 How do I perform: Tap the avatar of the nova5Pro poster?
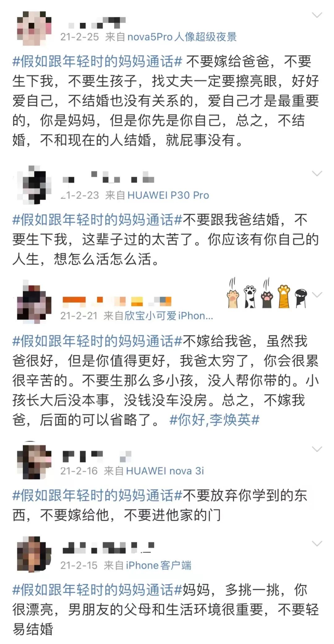(x=34, y=28)
